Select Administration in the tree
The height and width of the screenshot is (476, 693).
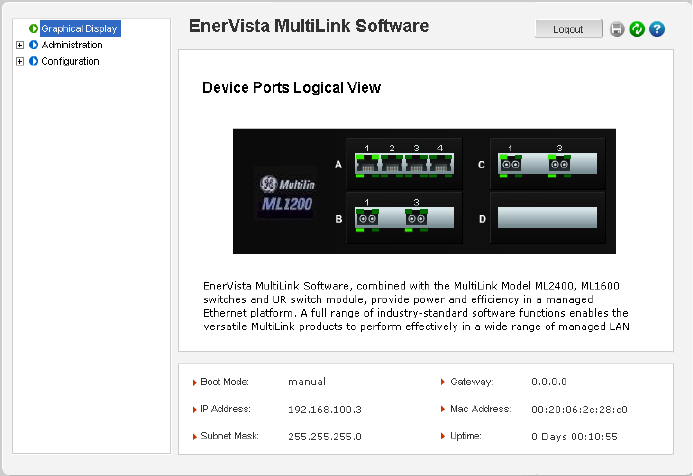click(x=72, y=45)
